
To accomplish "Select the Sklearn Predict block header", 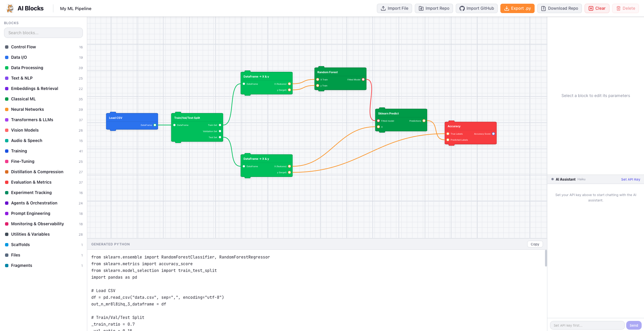I will click(401, 113).
